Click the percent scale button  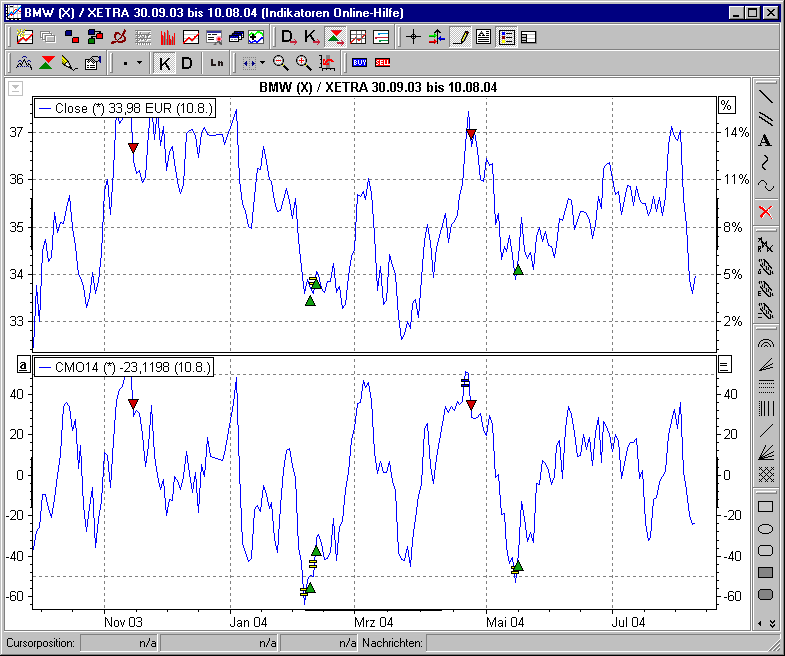click(726, 105)
